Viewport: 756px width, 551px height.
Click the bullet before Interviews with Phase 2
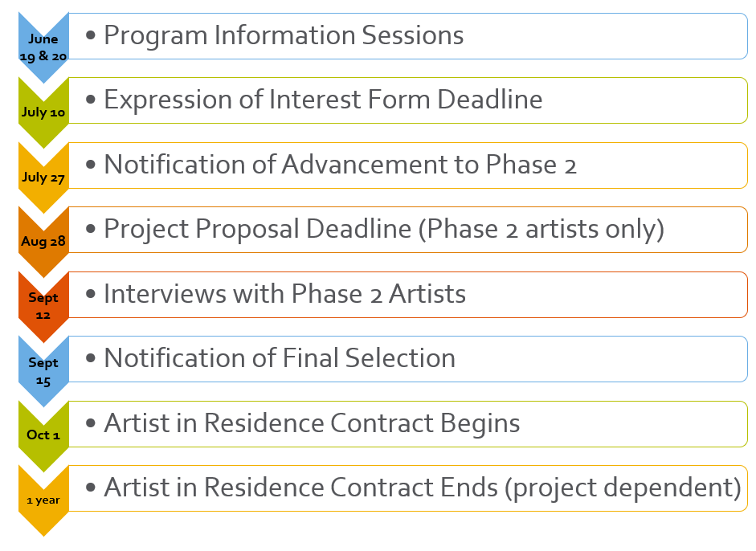pos(90,294)
